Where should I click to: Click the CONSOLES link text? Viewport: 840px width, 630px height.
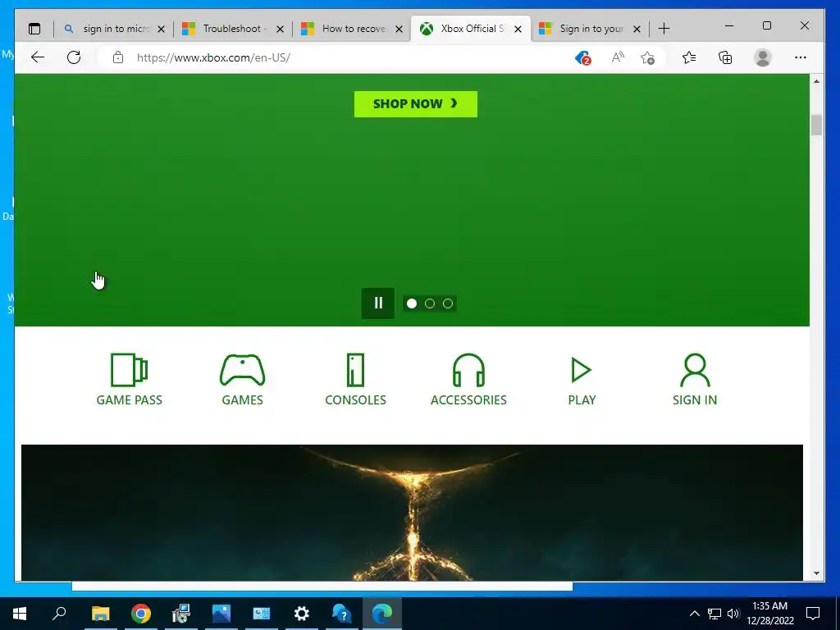tap(355, 400)
